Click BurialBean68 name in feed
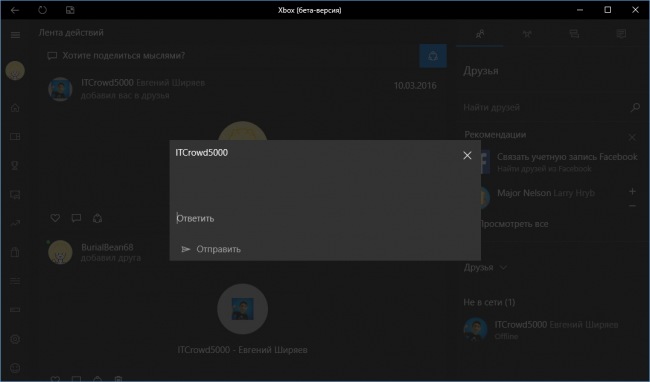650x382 pixels. point(107,247)
